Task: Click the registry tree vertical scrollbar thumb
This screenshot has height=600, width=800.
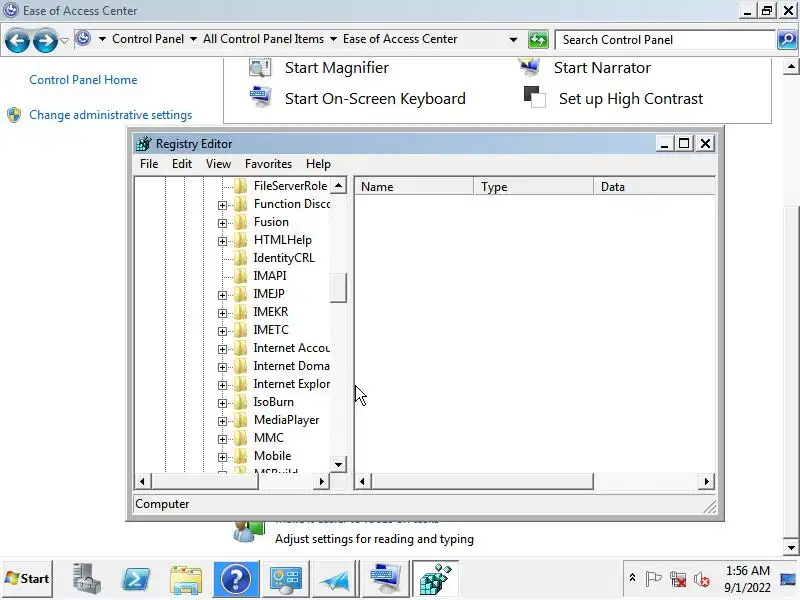Action: coord(338,288)
